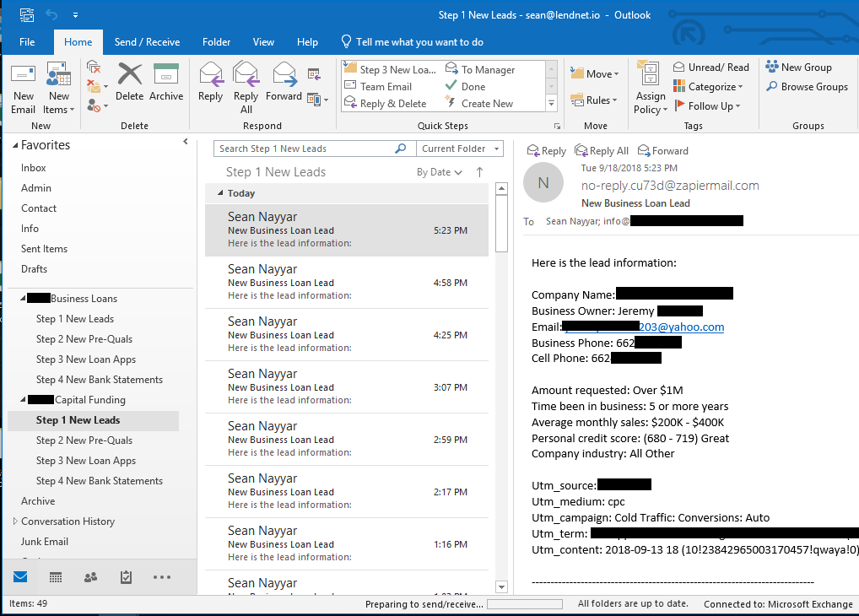This screenshot has height=616, width=859.
Task: Select the 4:58 PM message
Action: pyautogui.click(x=347, y=282)
